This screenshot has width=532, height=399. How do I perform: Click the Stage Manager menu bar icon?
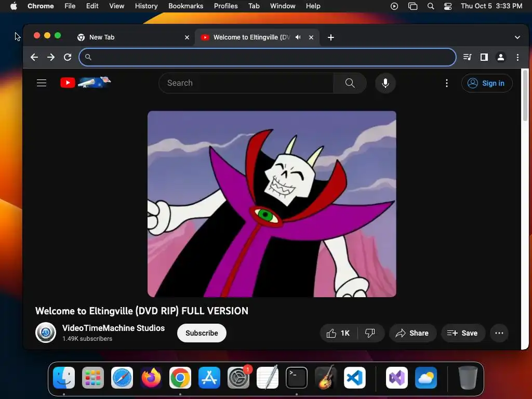tap(413, 6)
